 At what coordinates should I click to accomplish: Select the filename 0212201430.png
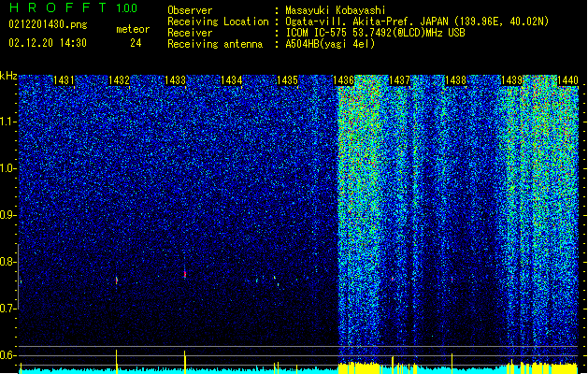coord(48,24)
